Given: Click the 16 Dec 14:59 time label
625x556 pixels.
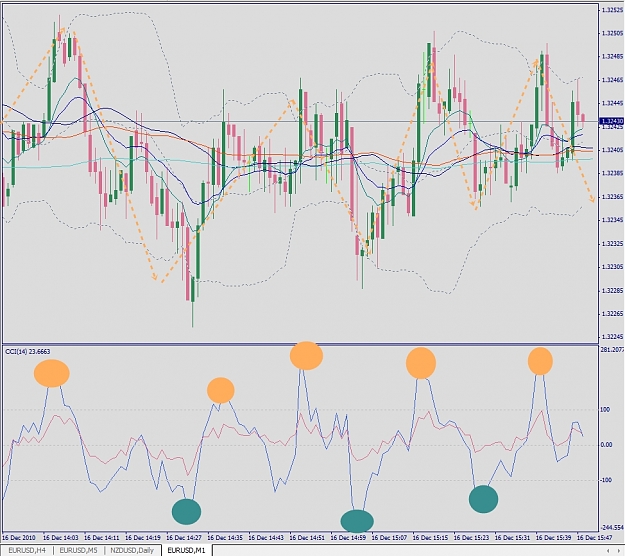Looking at the screenshot, I should point(348,538).
